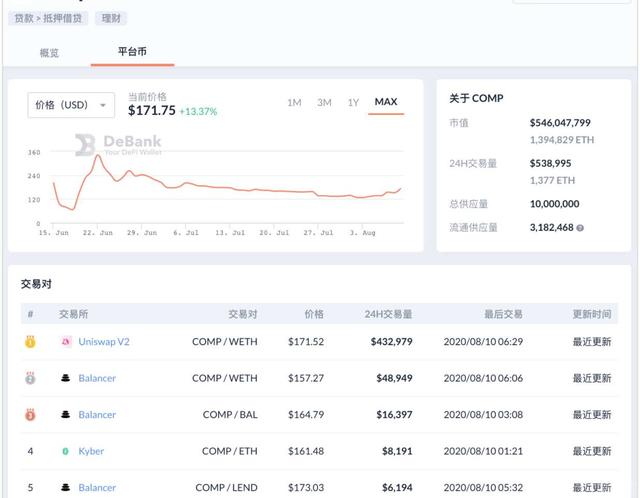Image resolution: width=640 pixels, height=498 pixels.
Task: Open the Uniswap V2 exchange link
Action: pos(104,342)
